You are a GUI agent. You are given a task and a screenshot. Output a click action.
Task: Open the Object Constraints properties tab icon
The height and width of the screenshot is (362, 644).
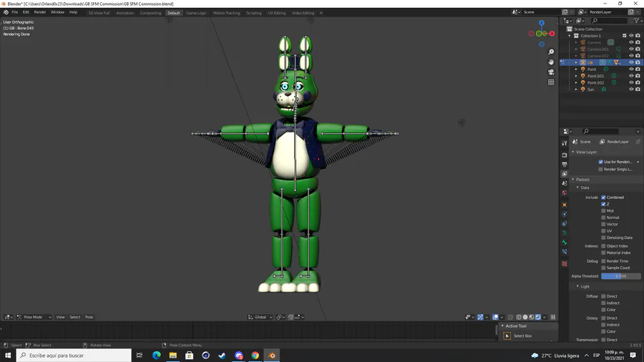click(x=565, y=224)
